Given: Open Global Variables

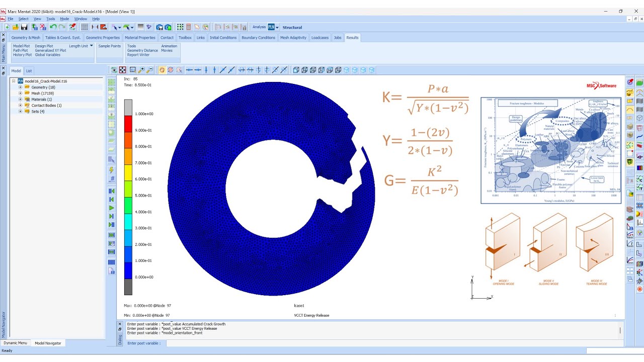Looking at the screenshot, I should click(x=47, y=55).
